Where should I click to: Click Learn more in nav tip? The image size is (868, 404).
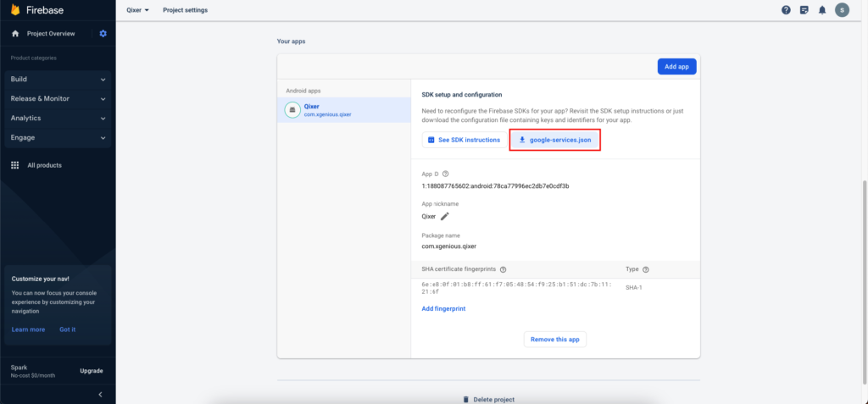28,329
